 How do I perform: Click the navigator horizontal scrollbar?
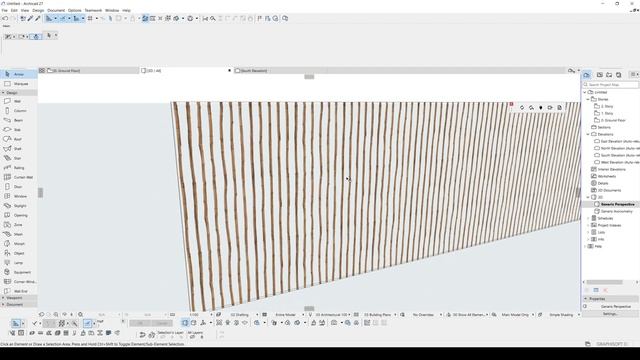[604, 282]
